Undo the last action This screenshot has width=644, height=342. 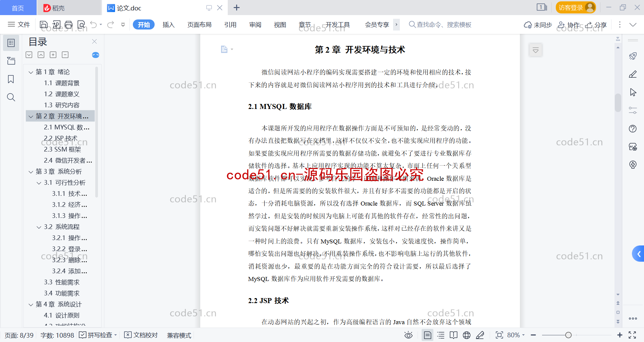94,24
